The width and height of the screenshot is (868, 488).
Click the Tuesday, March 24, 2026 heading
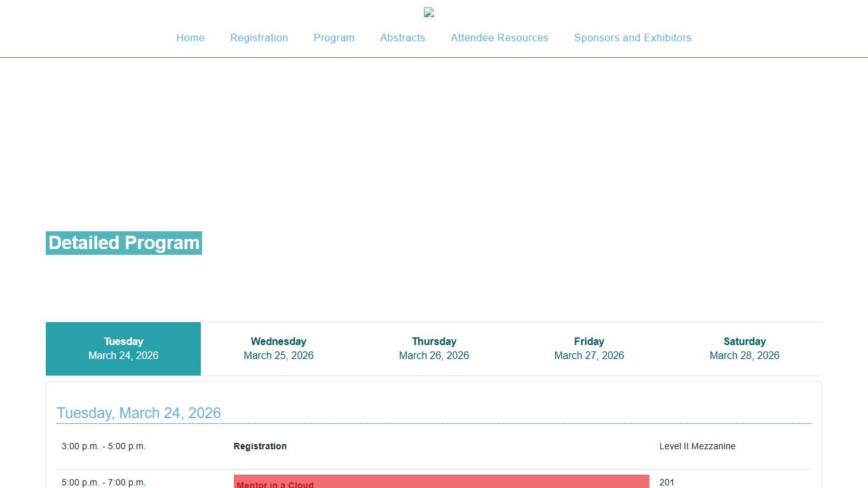tap(139, 413)
